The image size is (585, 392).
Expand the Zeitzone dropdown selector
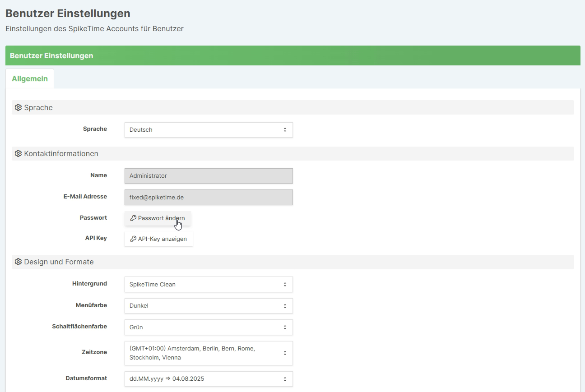pos(208,353)
